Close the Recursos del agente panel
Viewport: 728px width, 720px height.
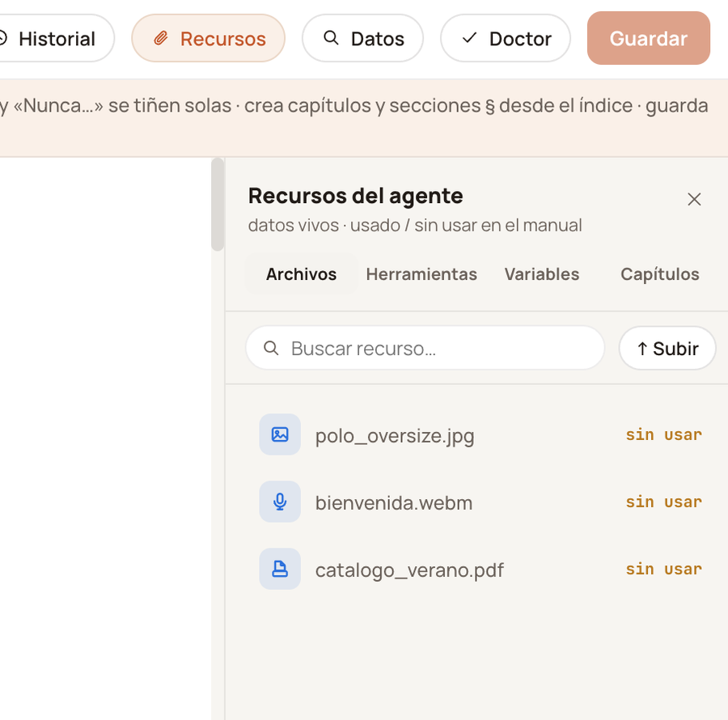[x=694, y=200]
